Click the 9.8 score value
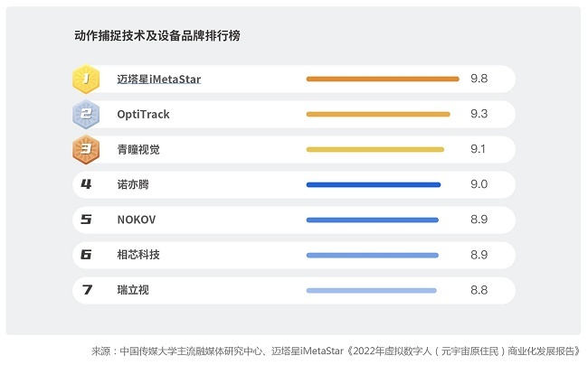 coord(479,79)
